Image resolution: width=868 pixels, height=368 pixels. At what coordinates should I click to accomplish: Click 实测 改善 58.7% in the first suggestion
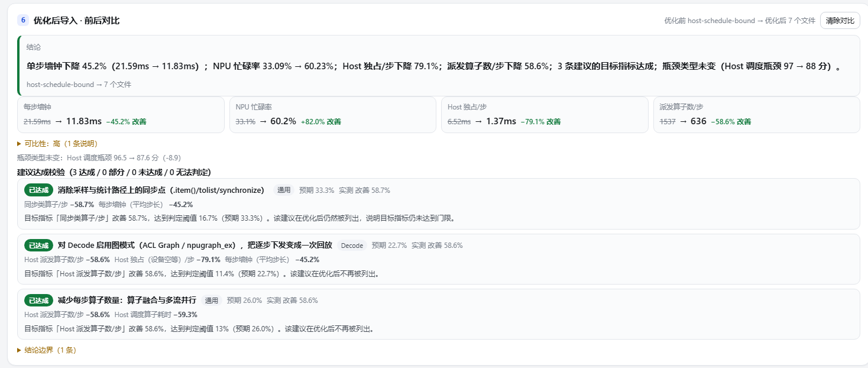(364, 191)
